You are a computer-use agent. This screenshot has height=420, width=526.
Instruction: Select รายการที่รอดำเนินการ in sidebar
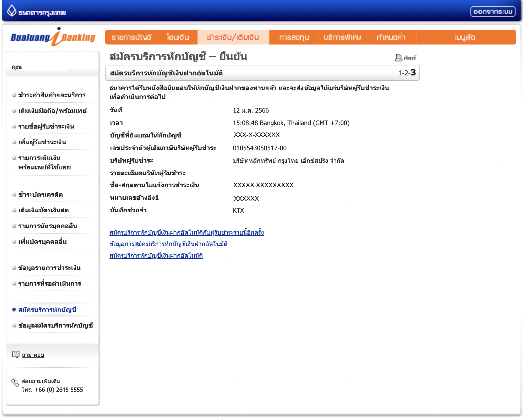click(50, 284)
